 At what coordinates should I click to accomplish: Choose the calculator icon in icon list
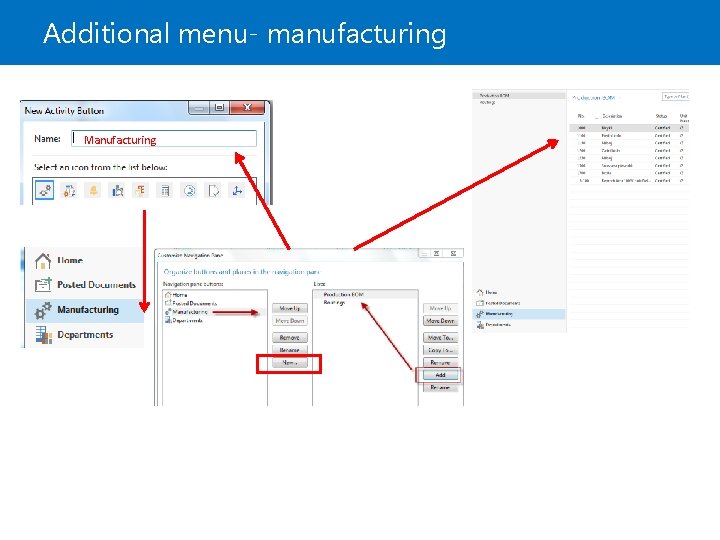(x=165, y=191)
